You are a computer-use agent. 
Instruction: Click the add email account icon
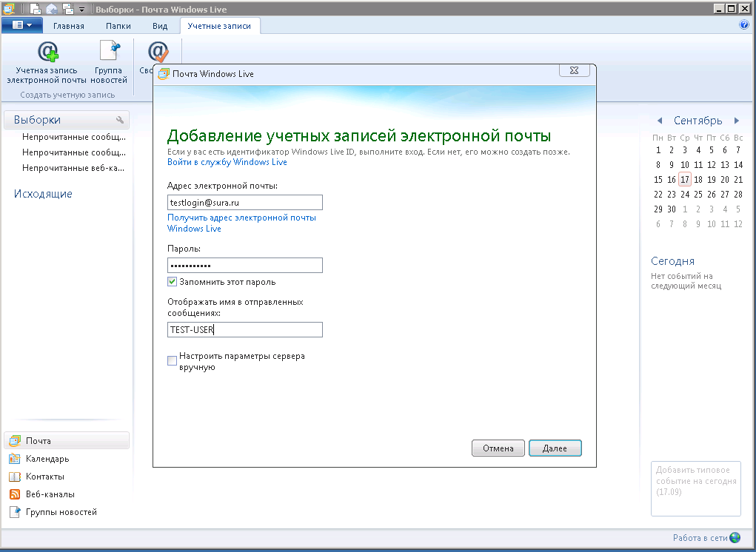click(x=47, y=53)
